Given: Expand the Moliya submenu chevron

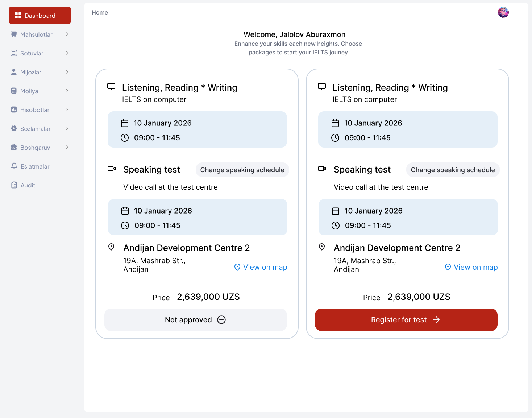Looking at the screenshot, I should [67, 91].
